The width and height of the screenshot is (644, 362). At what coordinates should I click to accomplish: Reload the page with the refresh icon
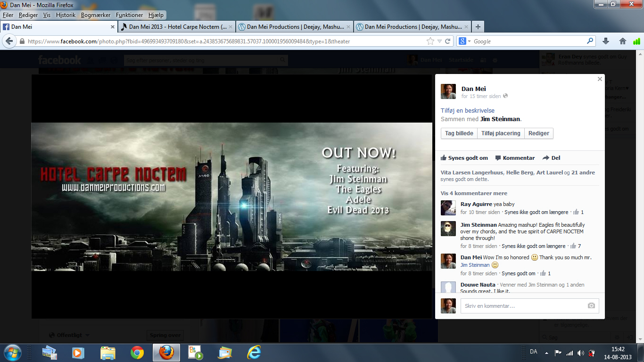click(448, 41)
